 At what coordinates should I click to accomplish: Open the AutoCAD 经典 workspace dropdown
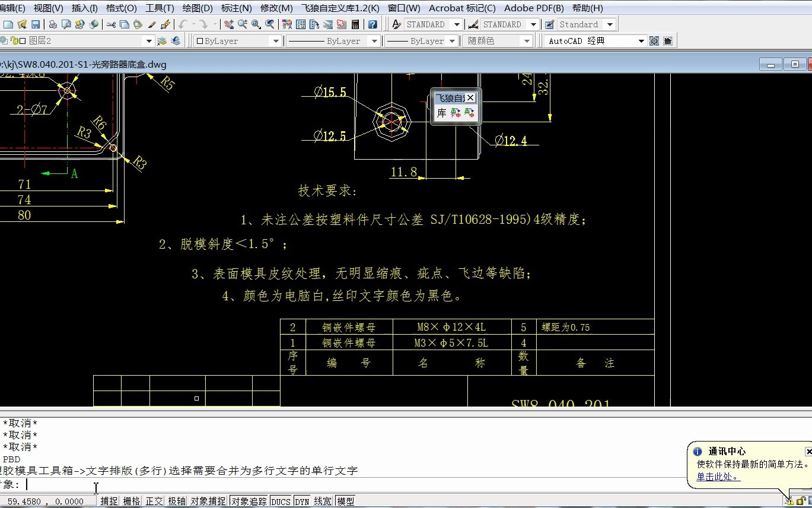(x=642, y=40)
